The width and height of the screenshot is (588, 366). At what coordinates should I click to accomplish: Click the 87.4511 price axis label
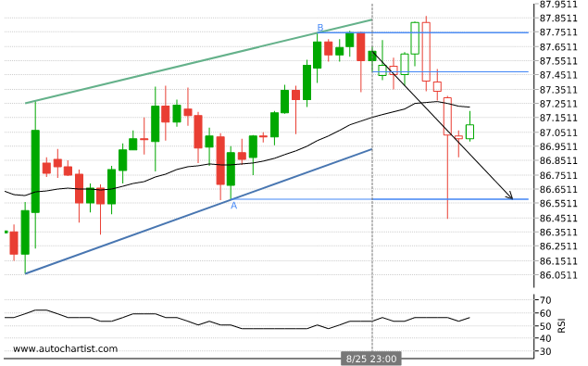click(558, 75)
